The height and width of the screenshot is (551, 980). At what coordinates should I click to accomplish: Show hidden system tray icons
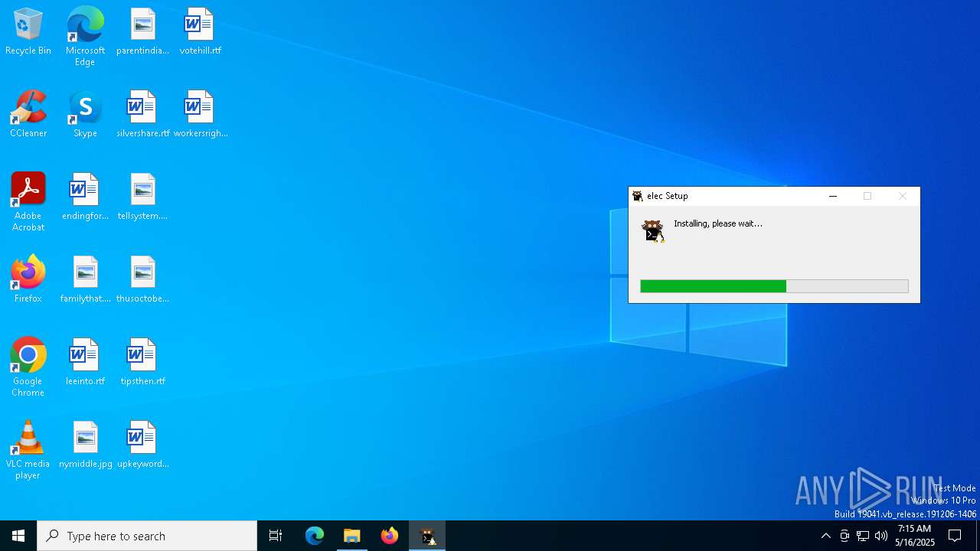pos(825,536)
